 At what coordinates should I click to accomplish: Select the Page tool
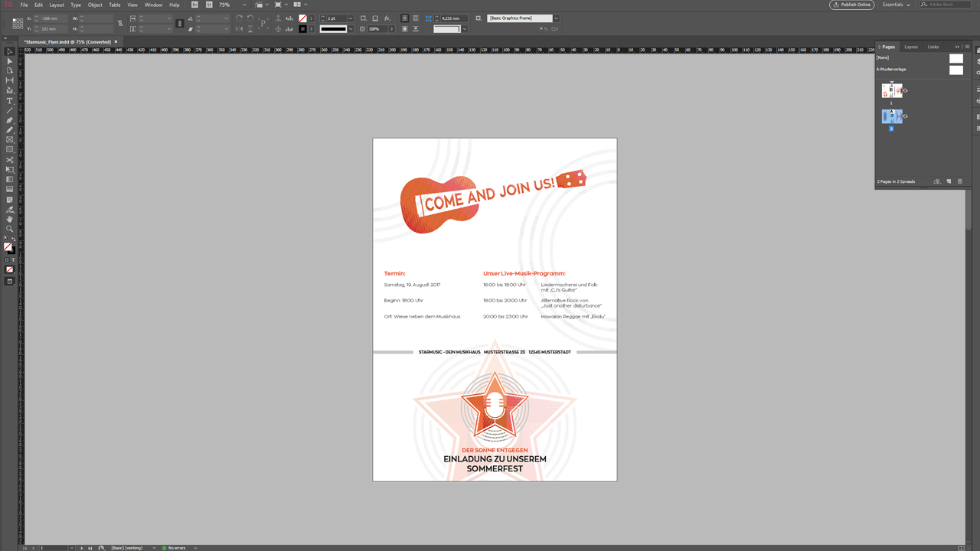pos(10,71)
